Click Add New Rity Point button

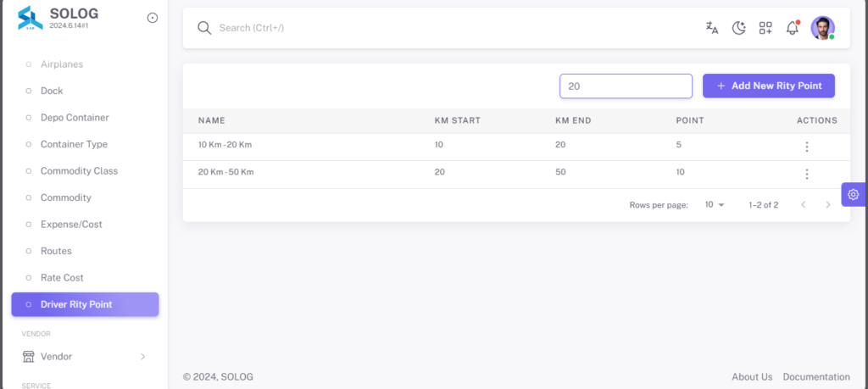click(768, 86)
